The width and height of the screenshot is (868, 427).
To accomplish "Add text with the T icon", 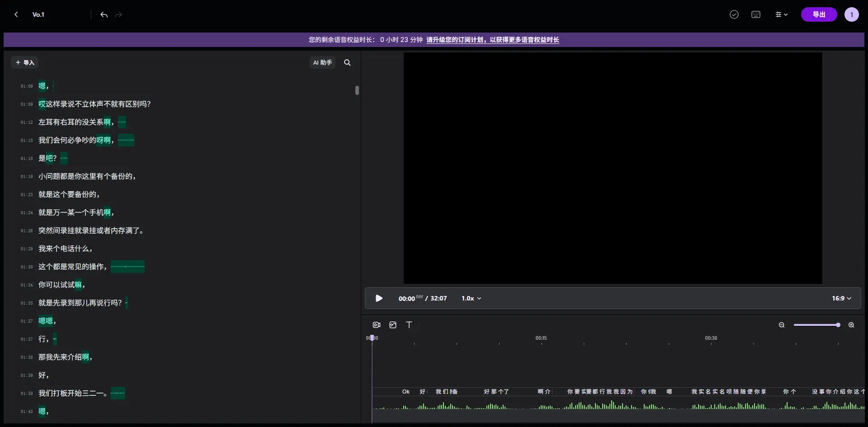I will point(409,325).
